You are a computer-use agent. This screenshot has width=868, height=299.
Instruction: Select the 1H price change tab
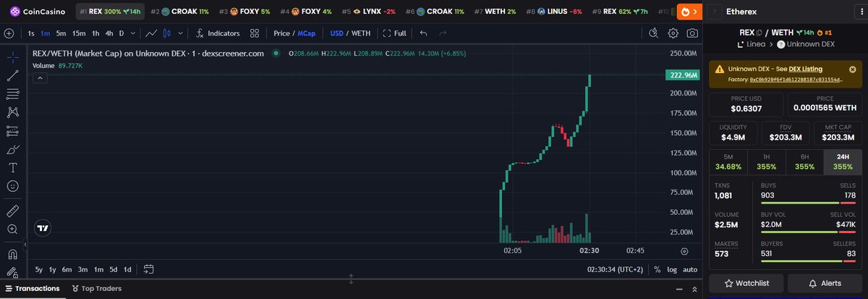point(767,161)
